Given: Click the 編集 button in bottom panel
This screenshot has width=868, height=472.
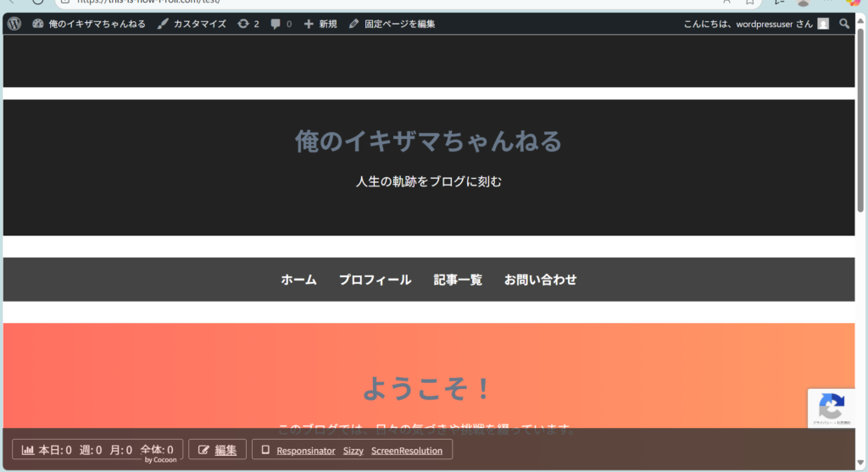Looking at the screenshot, I should coord(218,450).
